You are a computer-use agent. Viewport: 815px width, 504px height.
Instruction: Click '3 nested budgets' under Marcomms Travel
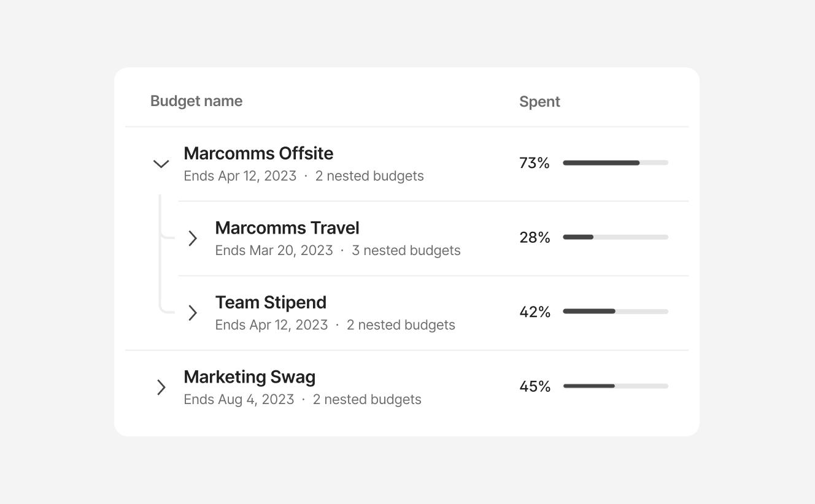(406, 250)
